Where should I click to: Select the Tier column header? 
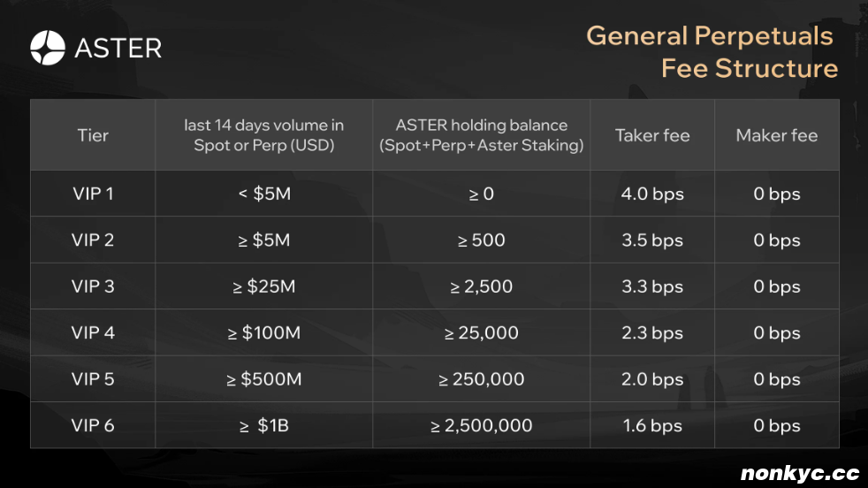click(93, 135)
